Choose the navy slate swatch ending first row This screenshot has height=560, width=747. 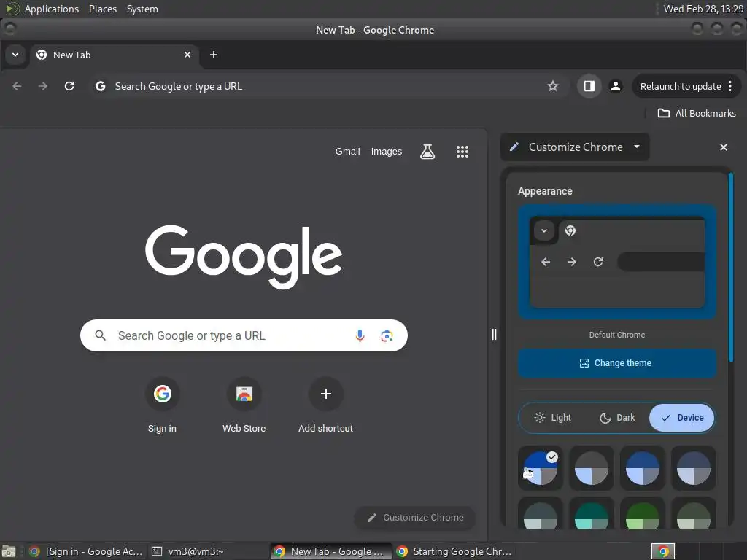pos(693,468)
